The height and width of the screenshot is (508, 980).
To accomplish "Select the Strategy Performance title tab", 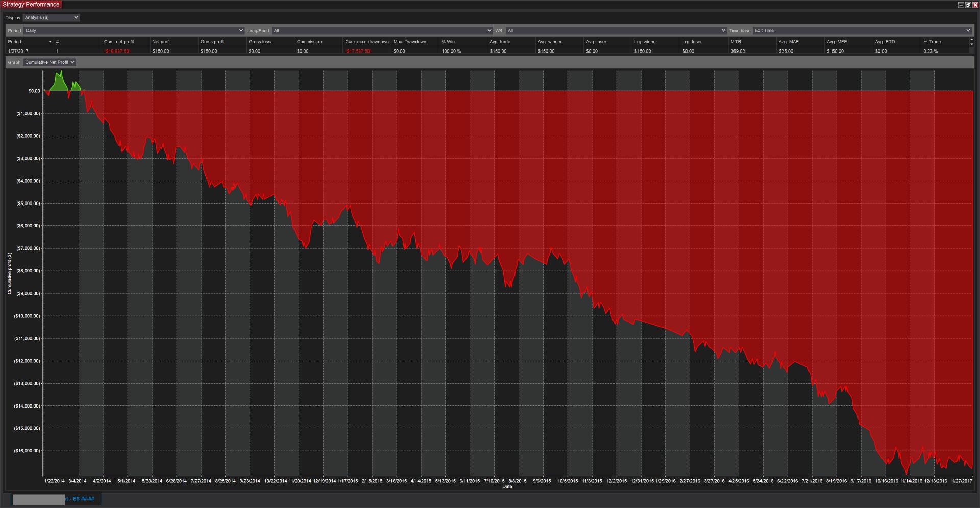I will click(x=31, y=5).
